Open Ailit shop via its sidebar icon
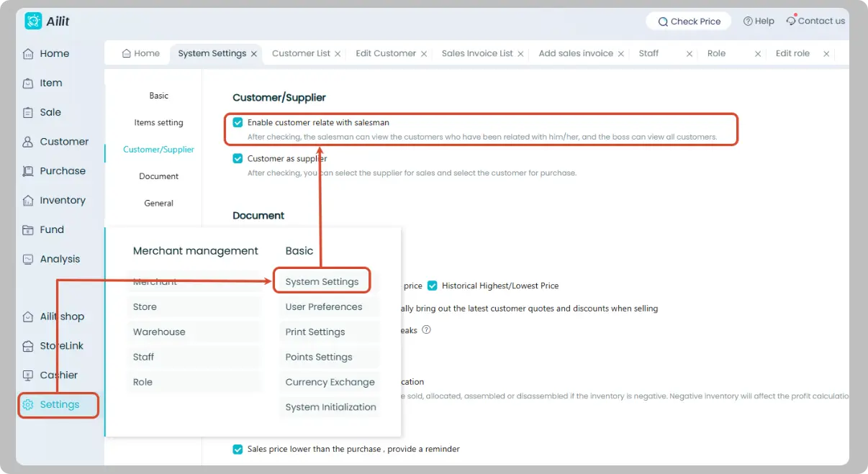The width and height of the screenshot is (868, 474). click(x=28, y=317)
